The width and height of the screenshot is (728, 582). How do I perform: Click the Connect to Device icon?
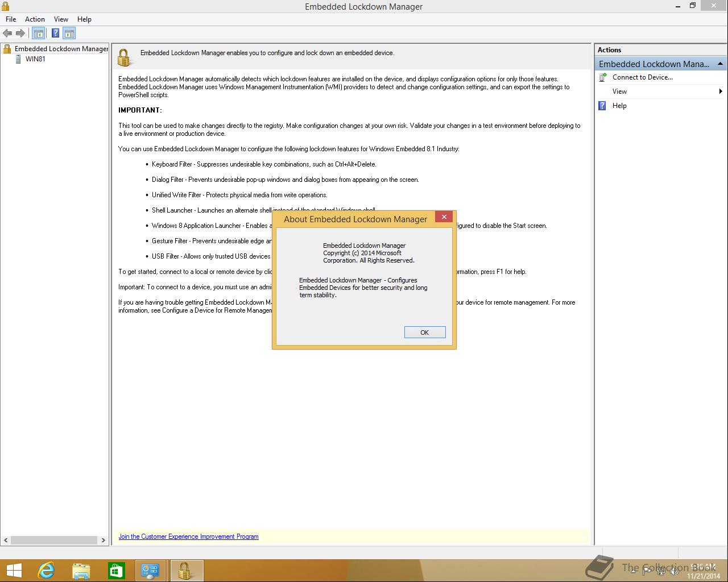pos(603,77)
